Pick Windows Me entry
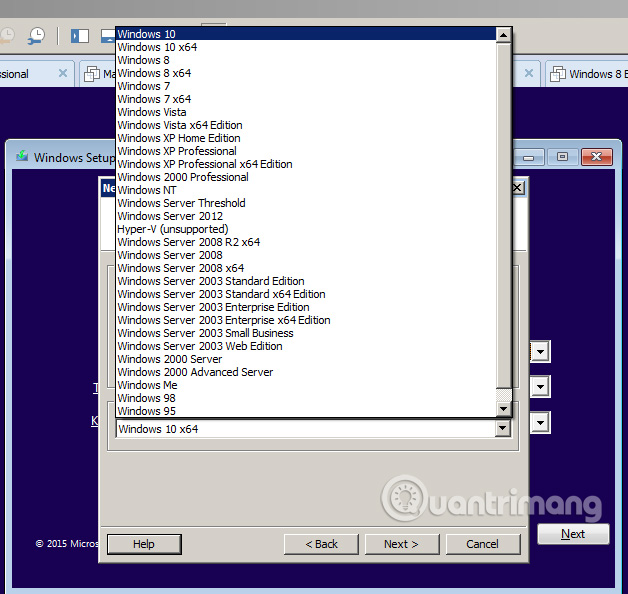Screen dimensions: 628x594 tap(306, 385)
